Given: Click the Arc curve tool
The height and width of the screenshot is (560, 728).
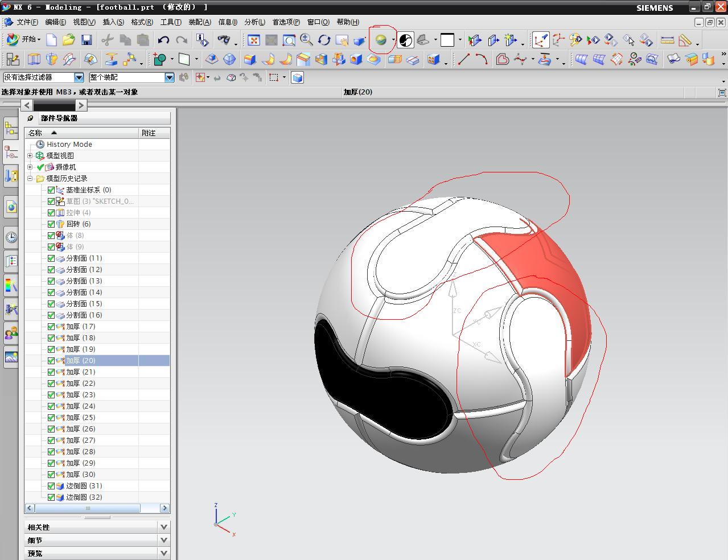Looking at the screenshot, I should click(482, 59).
